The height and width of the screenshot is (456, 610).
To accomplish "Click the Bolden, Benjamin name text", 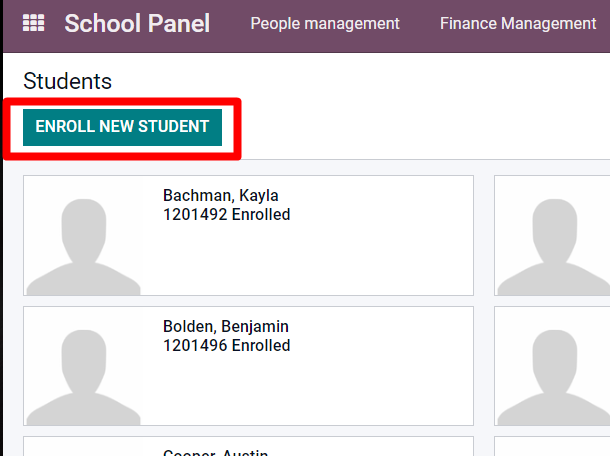I will pyautogui.click(x=226, y=326).
